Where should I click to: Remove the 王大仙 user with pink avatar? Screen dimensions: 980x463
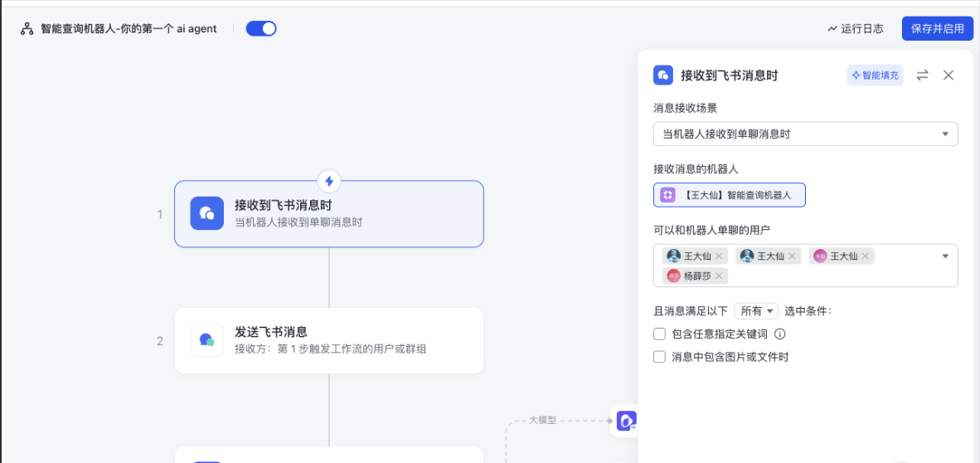tap(866, 256)
